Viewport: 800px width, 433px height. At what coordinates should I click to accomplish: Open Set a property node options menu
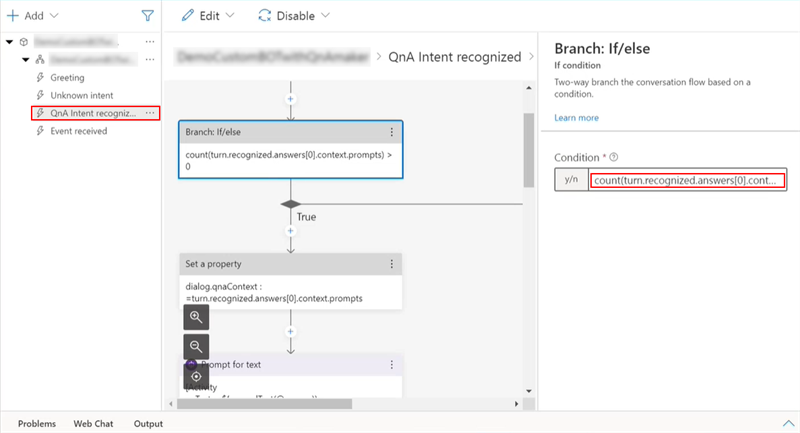[391, 264]
